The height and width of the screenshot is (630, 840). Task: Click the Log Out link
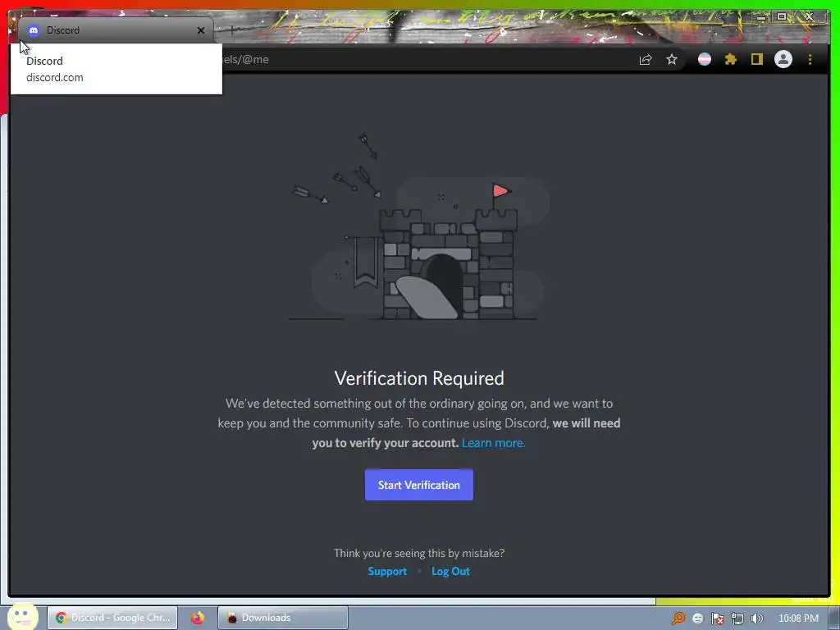pyautogui.click(x=450, y=571)
